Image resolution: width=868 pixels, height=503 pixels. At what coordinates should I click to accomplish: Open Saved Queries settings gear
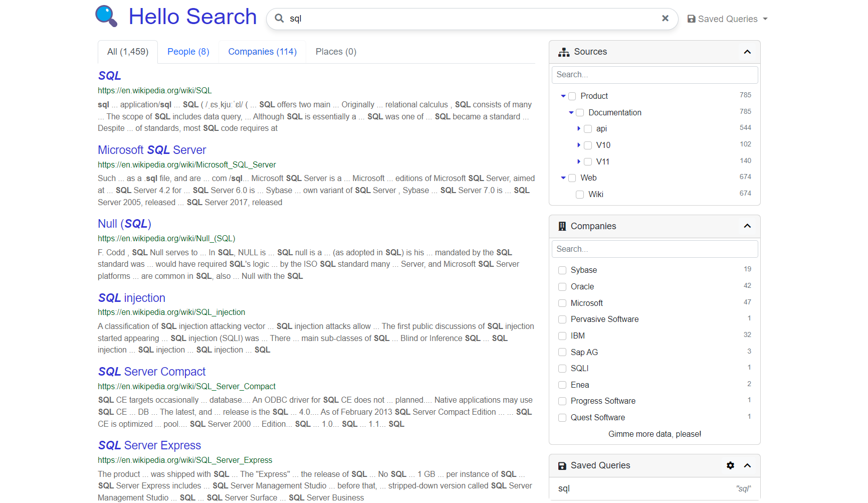[730, 465]
